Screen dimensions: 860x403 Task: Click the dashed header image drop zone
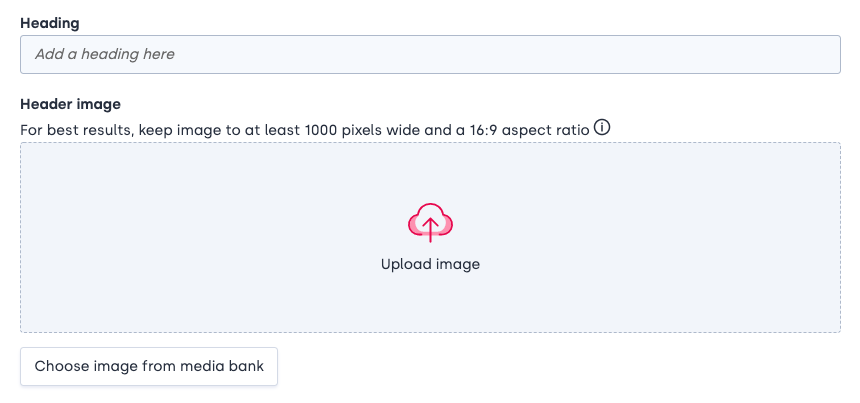(431, 237)
